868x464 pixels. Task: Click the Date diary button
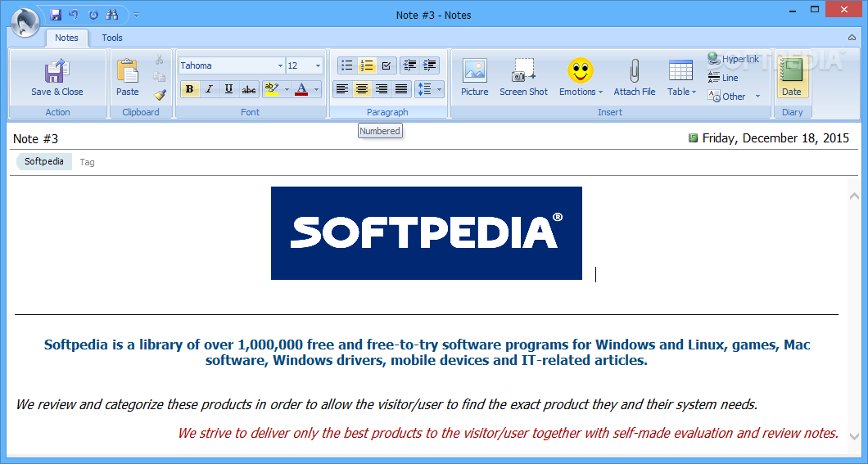792,78
